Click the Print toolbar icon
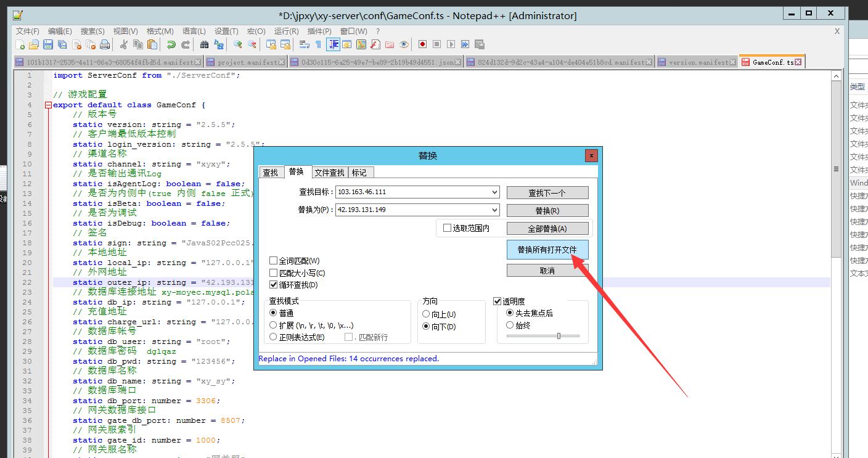Screen dimensions: 868x458 click(x=105, y=44)
